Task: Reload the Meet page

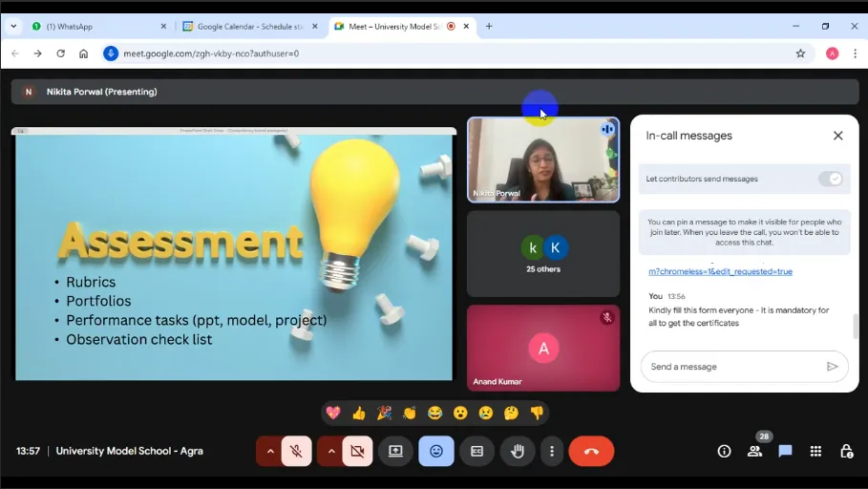Action: (60, 53)
